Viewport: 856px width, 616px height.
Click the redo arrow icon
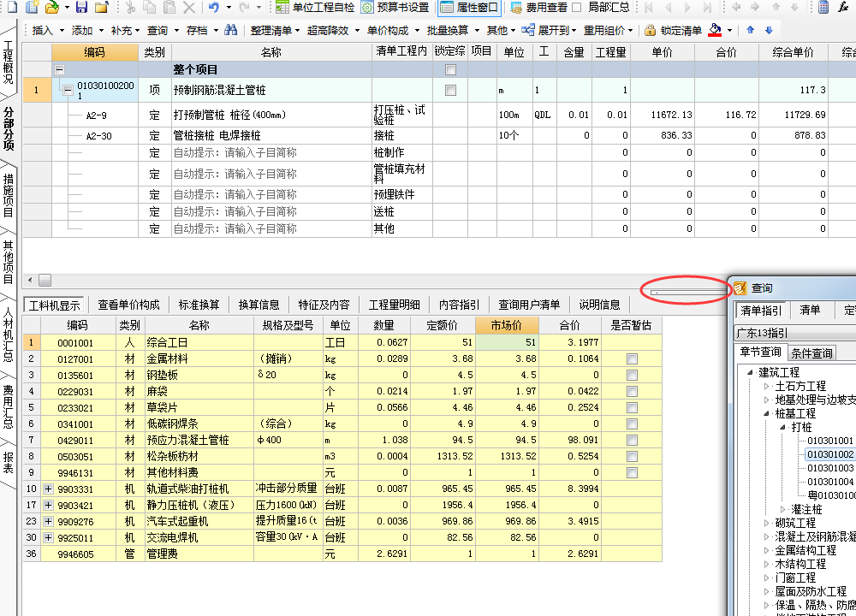tap(244, 7)
